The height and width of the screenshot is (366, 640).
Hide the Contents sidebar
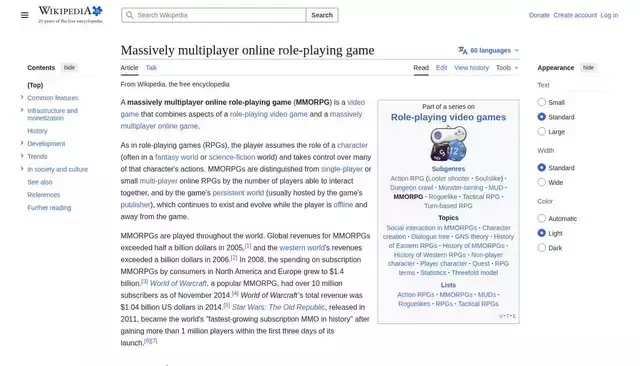tap(69, 68)
